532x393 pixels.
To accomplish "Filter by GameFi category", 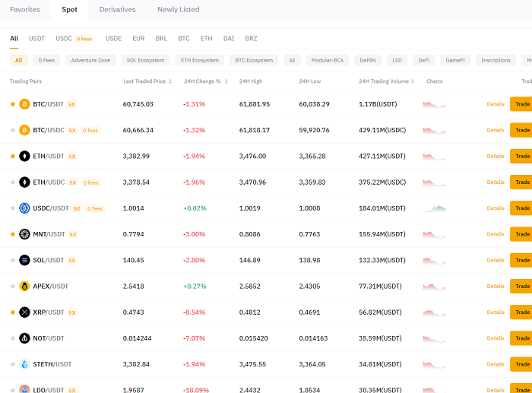I will 455,60.
